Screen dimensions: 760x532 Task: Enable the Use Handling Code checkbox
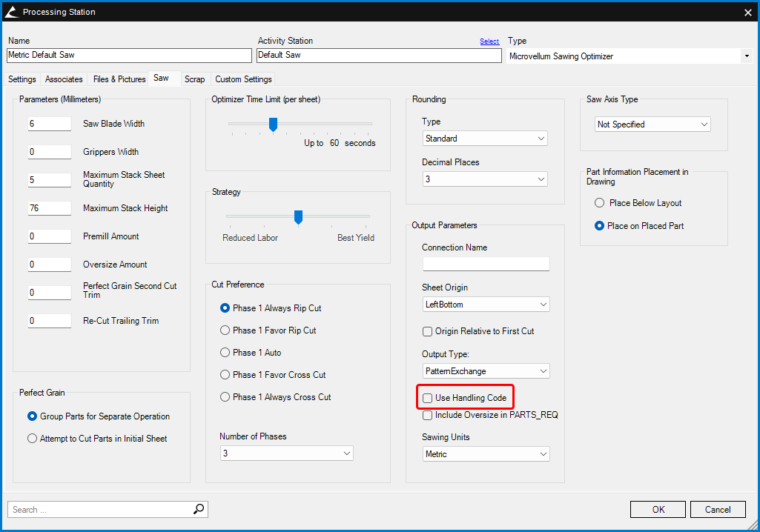point(428,398)
